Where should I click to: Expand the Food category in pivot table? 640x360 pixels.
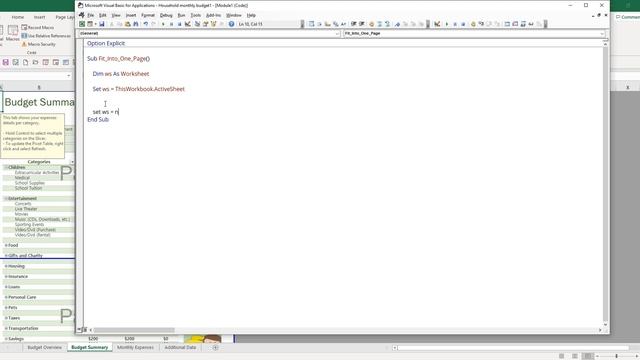tap(6, 245)
